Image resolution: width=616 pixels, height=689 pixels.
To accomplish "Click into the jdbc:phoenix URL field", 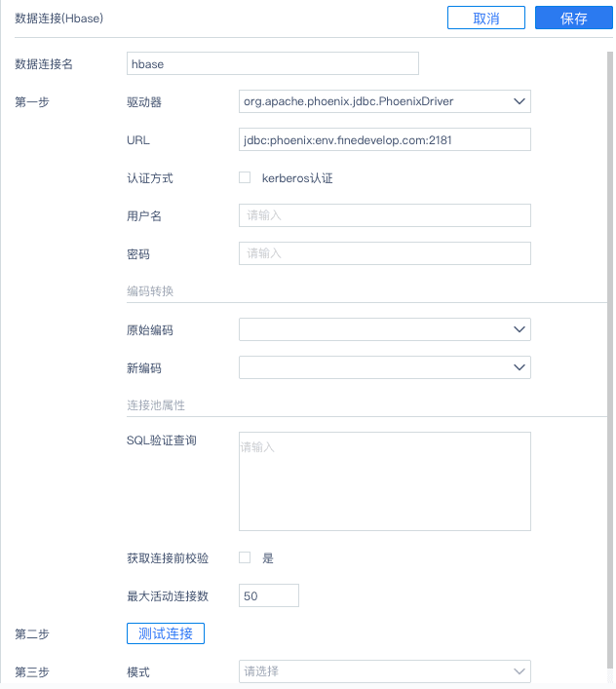I will point(384,139).
